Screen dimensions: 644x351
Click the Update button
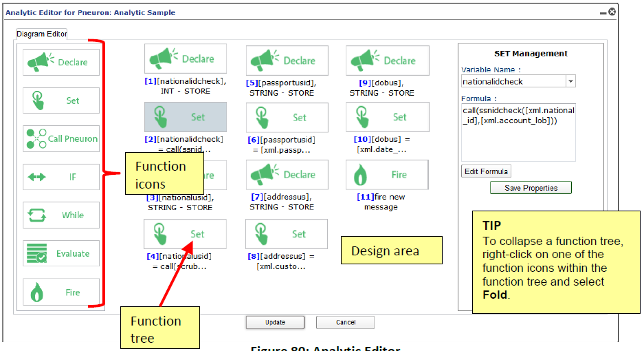click(275, 322)
